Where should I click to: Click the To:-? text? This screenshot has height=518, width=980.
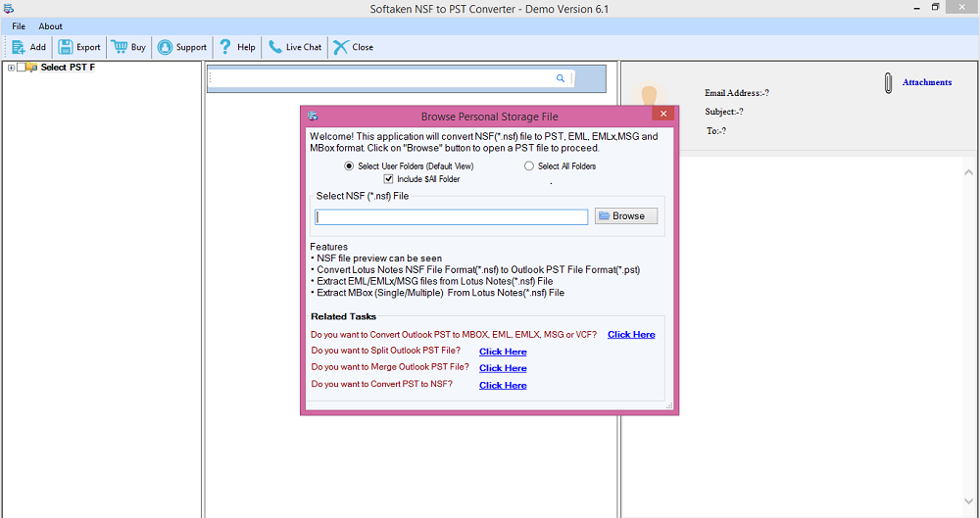(x=716, y=131)
